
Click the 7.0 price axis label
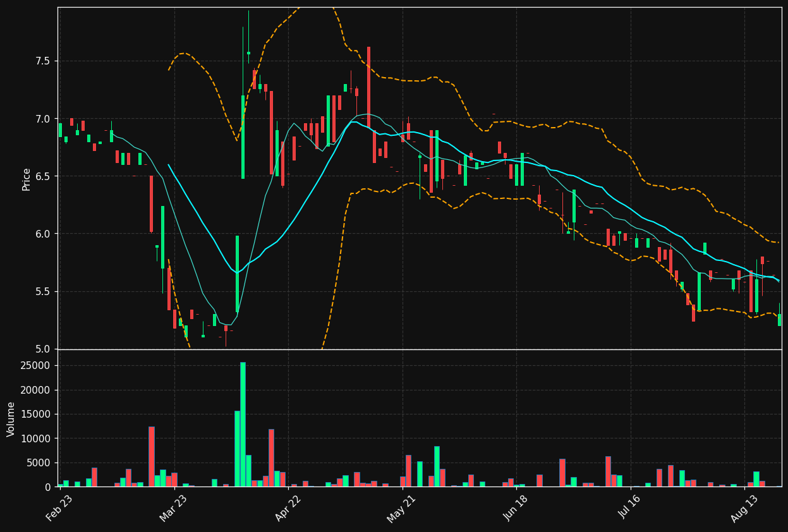tap(44, 119)
